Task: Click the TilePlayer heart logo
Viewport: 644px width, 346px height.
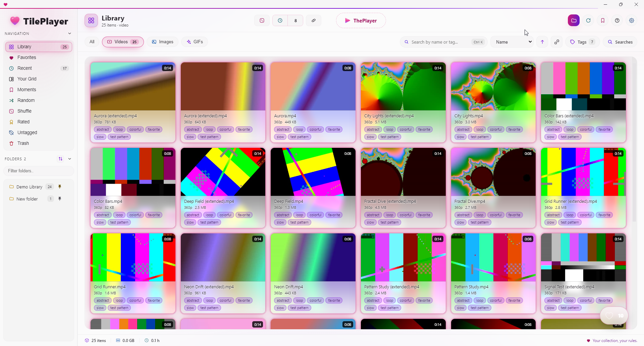Action: click(x=15, y=21)
